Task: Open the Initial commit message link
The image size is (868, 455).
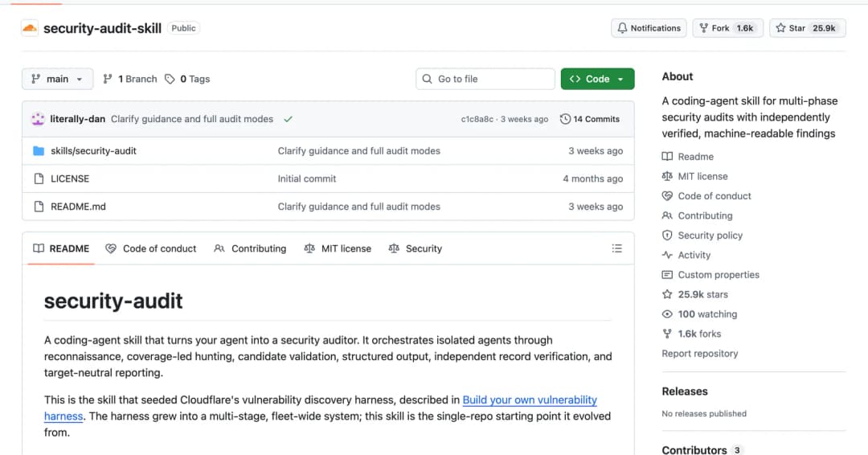Action: [x=307, y=178]
